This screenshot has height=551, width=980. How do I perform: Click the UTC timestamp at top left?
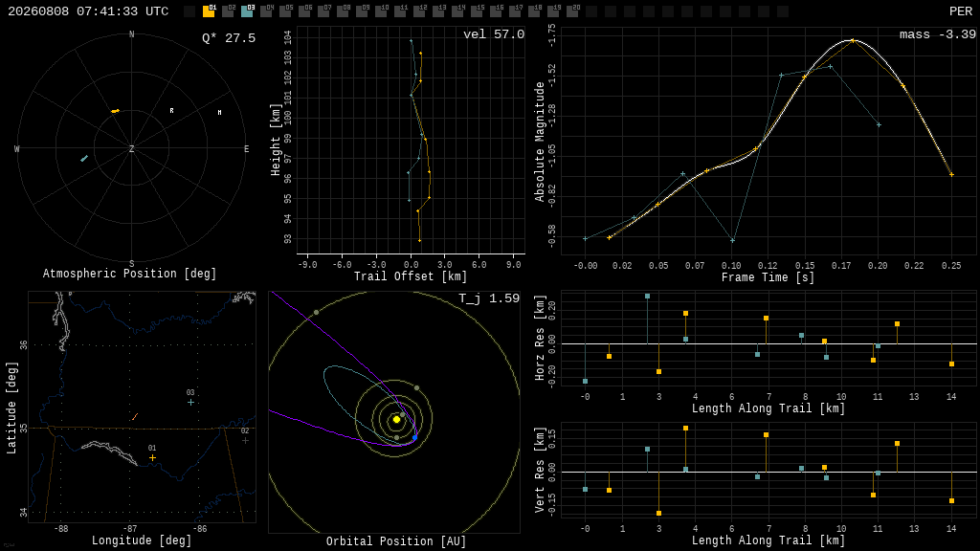pos(88,11)
